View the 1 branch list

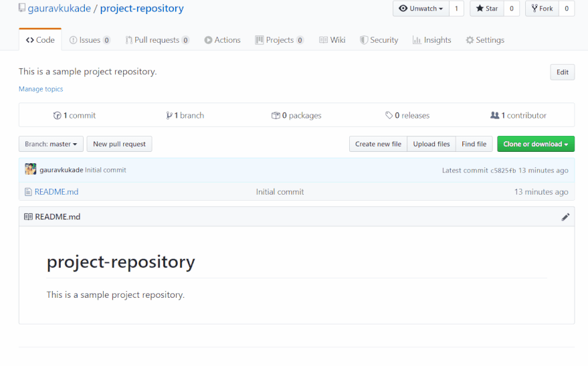[x=185, y=115]
